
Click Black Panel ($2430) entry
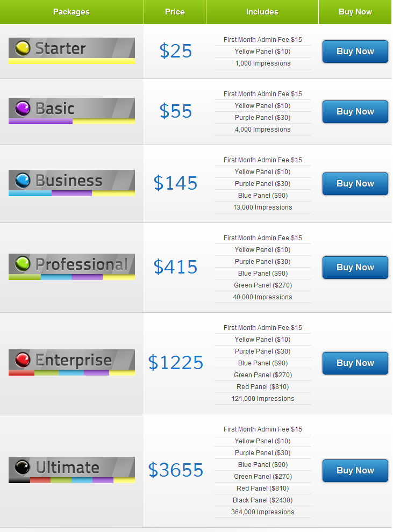262,500
